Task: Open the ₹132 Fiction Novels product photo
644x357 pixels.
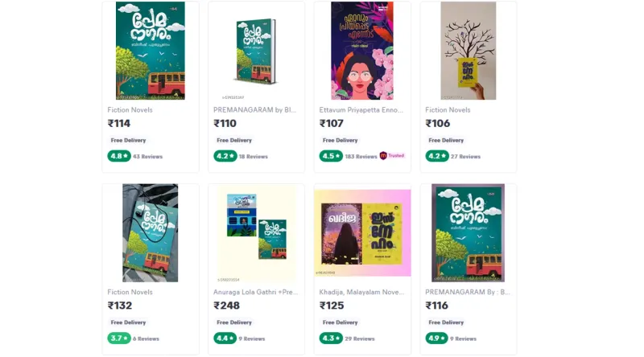Action: click(151, 232)
